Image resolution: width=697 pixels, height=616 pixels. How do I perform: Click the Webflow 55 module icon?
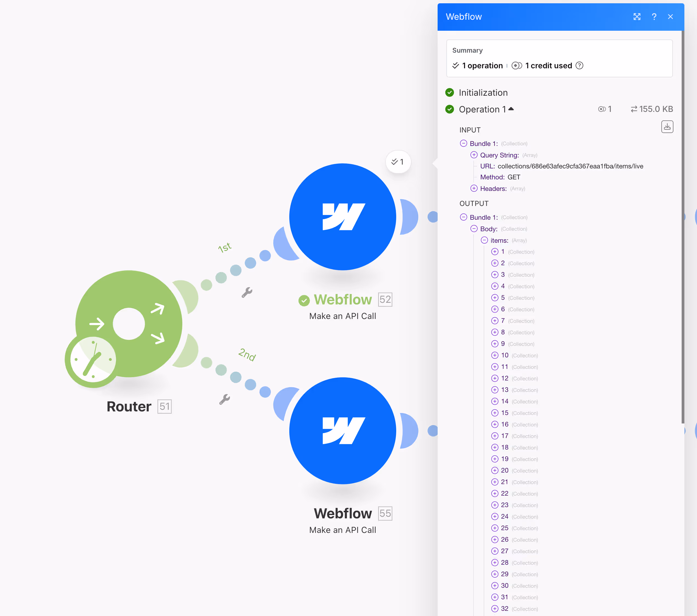click(342, 430)
